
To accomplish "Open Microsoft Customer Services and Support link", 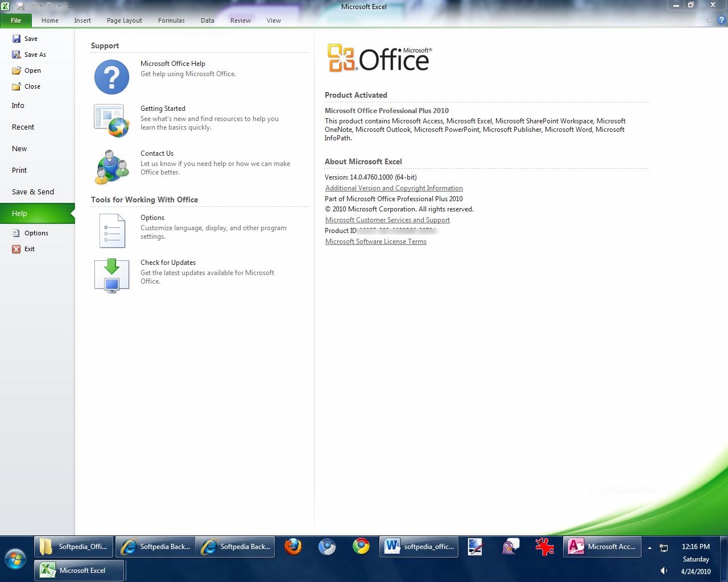I will click(387, 220).
